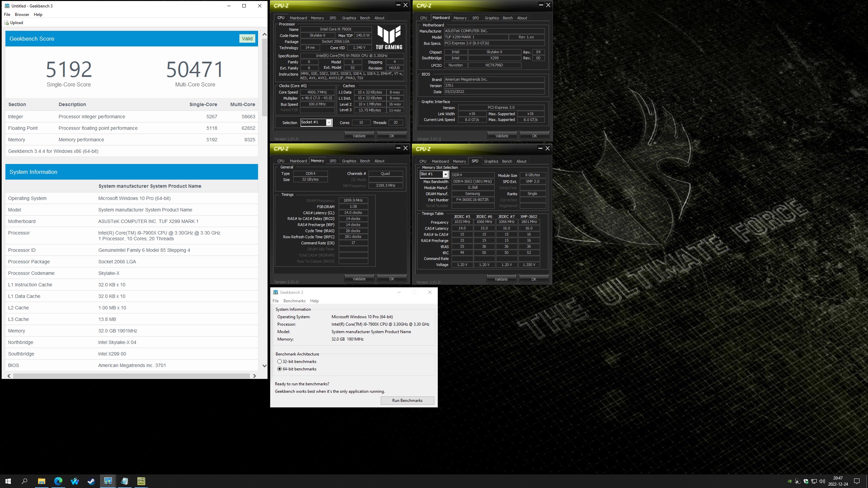This screenshot has height=488, width=868.
Task: Switch to About tab in CPU-Z Memory window
Action: pyautogui.click(x=379, y=161)
